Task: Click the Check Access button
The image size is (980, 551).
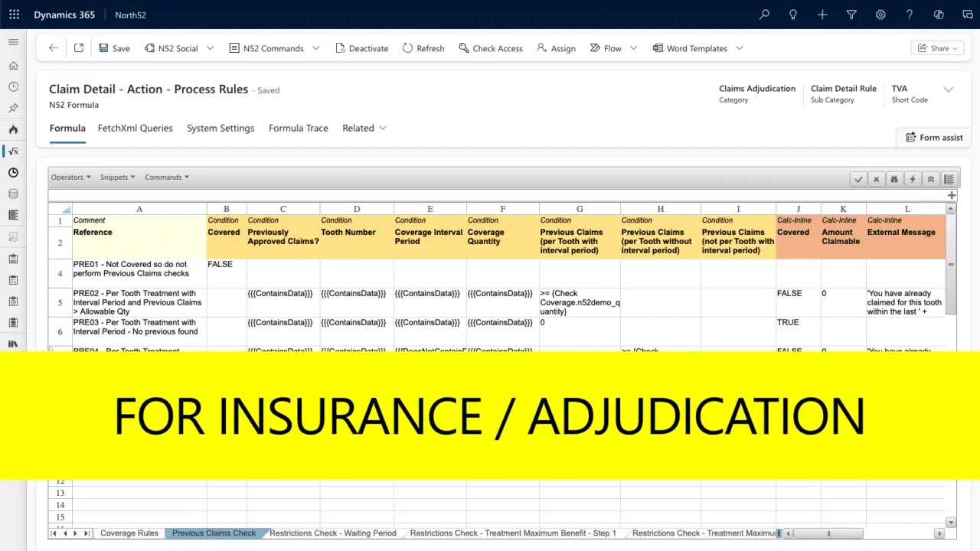Action: click(x=491, y=48)
